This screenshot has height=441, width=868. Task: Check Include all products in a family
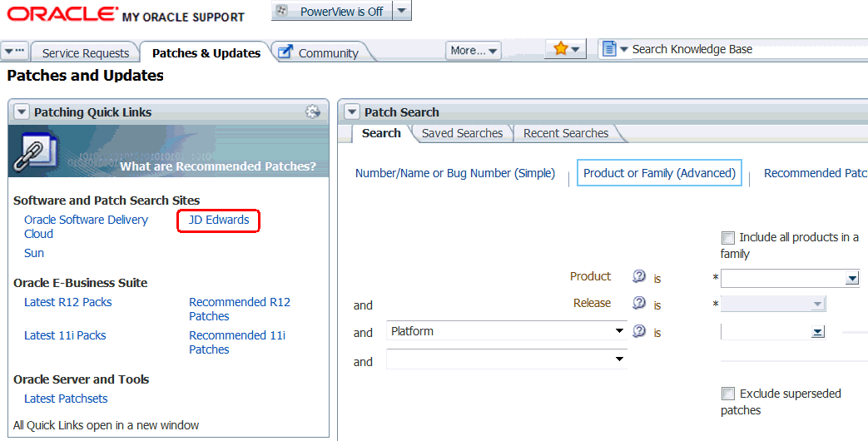pos(728,238)
